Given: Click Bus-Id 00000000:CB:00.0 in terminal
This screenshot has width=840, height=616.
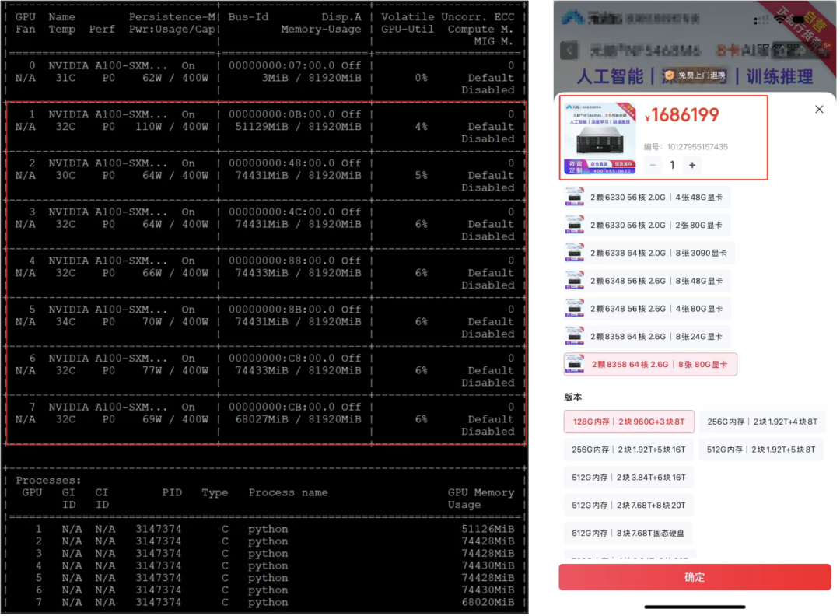Looking at the screenshot, I should click(282, 407).
